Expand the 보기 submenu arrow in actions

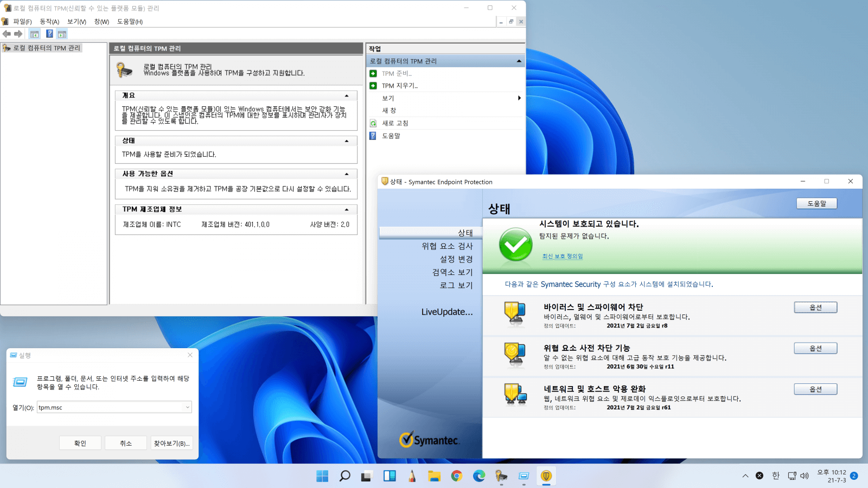(x=519, y=98)
